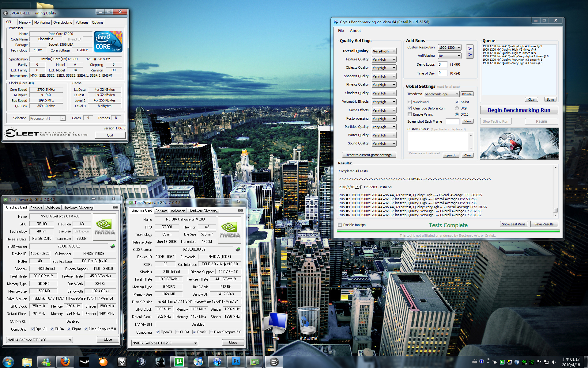Open GTX 480 card selector dropdown
Image resolution: width=588 pixels, height=368 pixels.
click(x=39, y=340)
